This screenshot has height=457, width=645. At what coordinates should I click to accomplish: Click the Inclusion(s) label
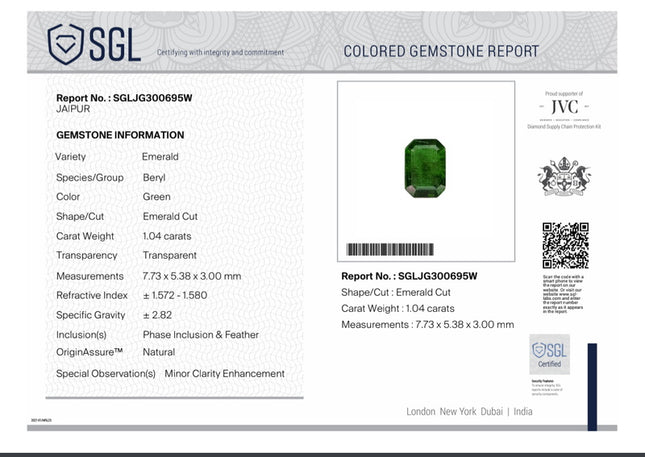81,335
